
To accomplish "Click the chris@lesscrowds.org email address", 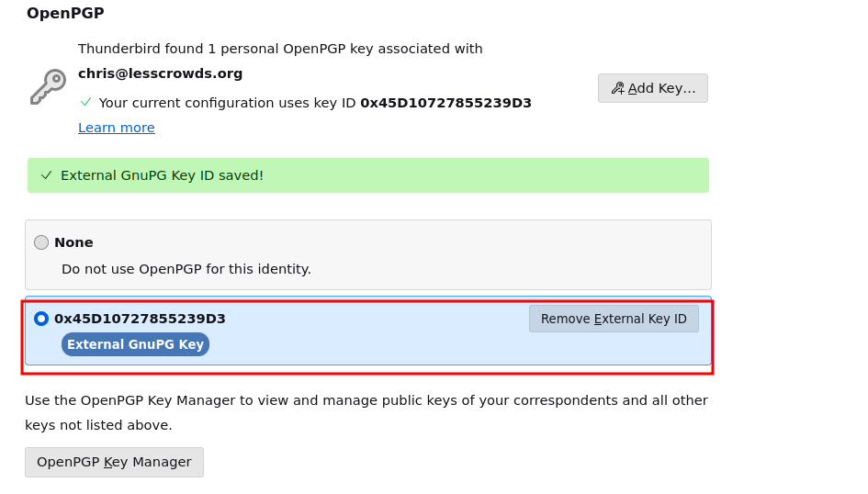I will coord(161,73).
